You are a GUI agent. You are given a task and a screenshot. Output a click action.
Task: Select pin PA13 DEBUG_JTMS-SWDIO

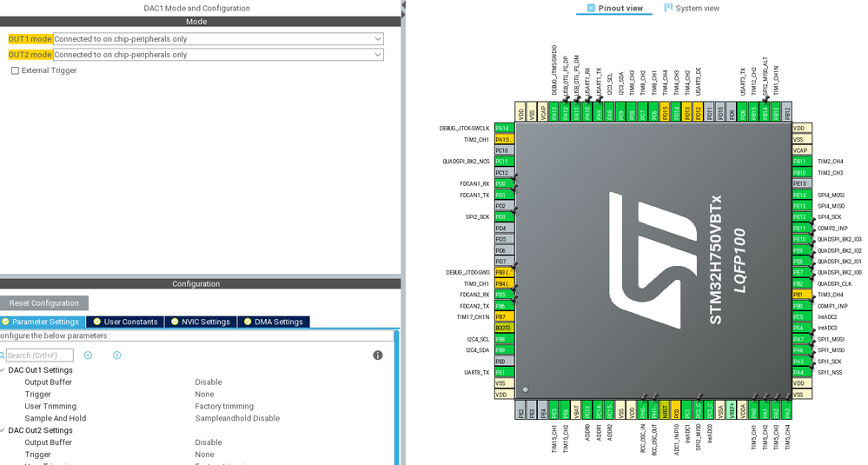[x=554, y=111]
